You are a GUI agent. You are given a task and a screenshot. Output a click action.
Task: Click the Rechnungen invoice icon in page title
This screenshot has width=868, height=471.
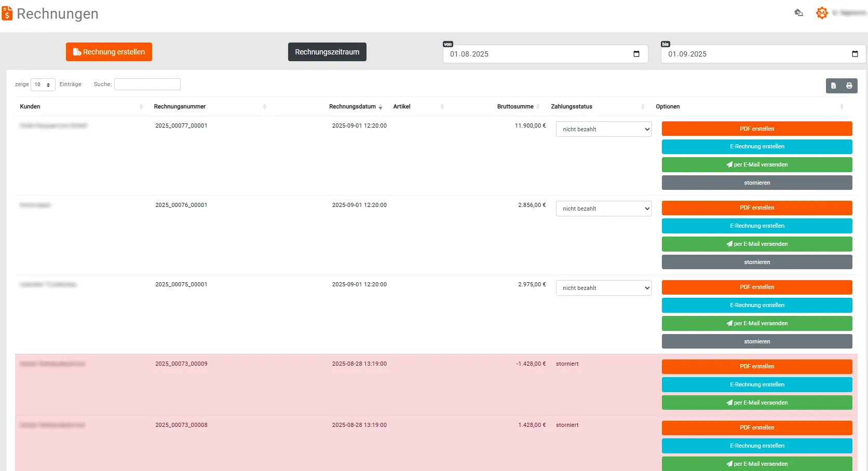(x=7, y=13)
